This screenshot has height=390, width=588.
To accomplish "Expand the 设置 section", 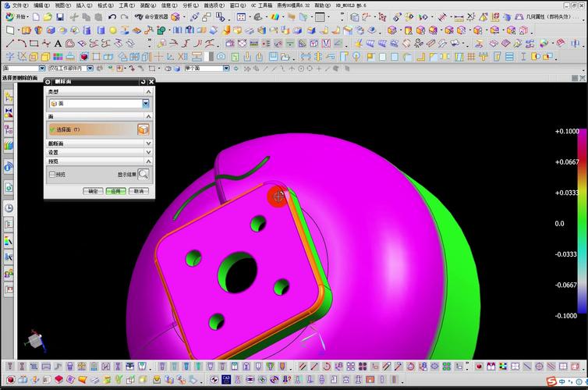I will pyautogui.click(x=148, y=152).
